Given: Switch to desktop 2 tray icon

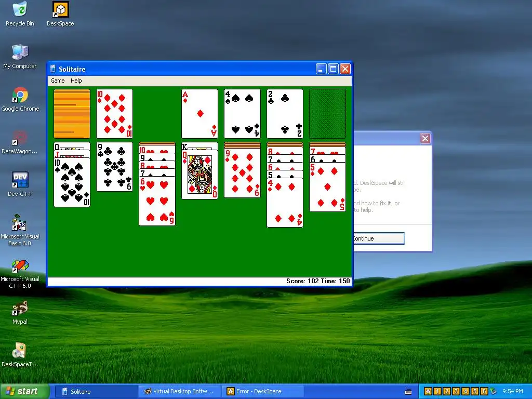Looking at the screenshot, I should click(446, 391).
